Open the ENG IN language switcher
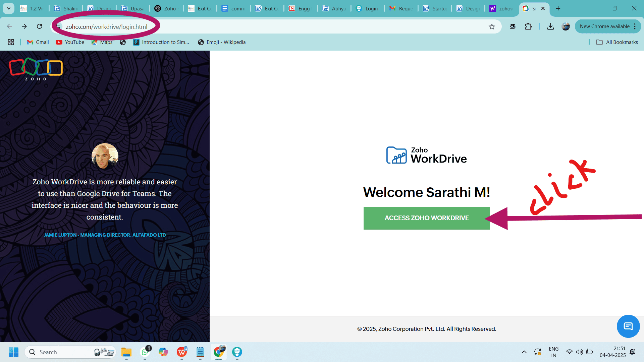 coord(554,352)
